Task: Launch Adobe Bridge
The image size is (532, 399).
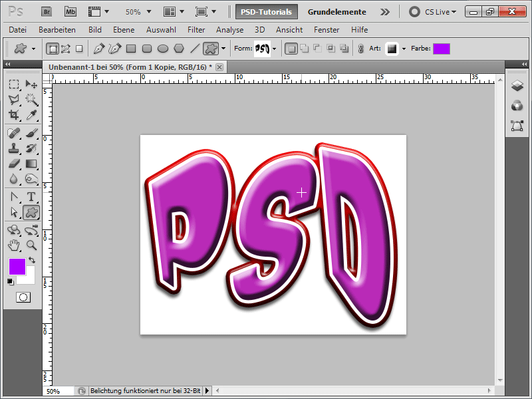Action: pos(47,12)
